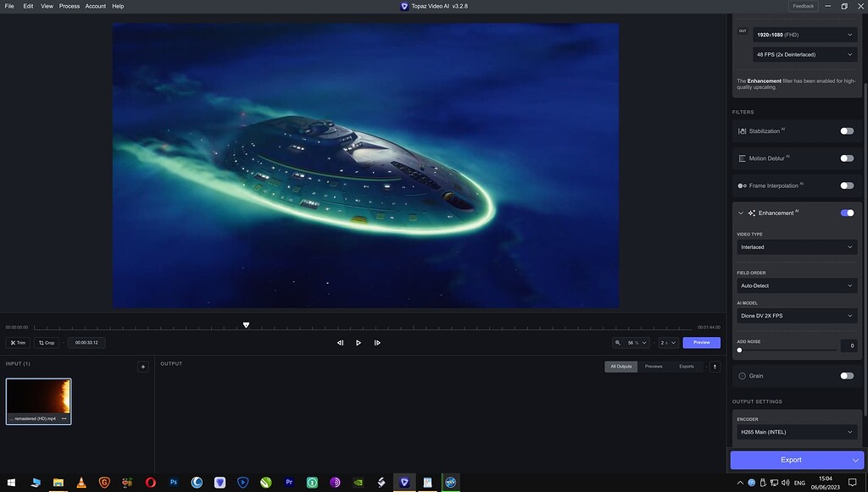The image size is (868, 492).
Task: Click the Topaz Video AI taskbar icon
Action: [404, 483]
